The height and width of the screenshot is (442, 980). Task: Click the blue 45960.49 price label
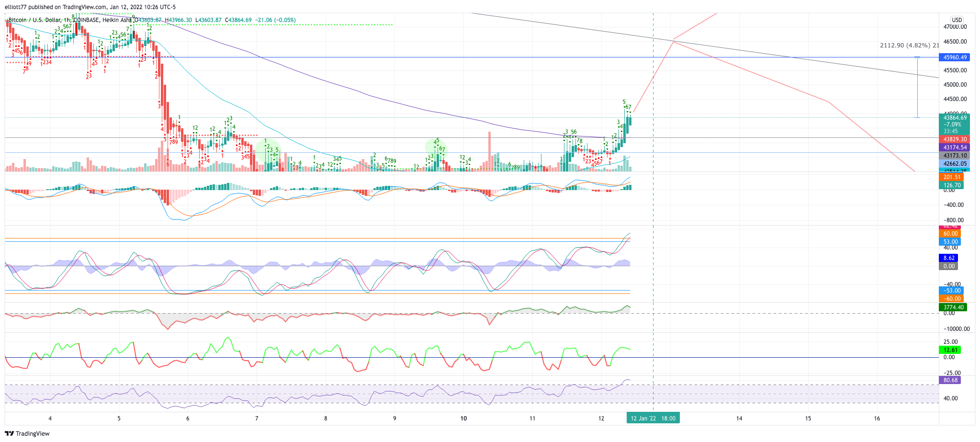(x=955, y=57)
